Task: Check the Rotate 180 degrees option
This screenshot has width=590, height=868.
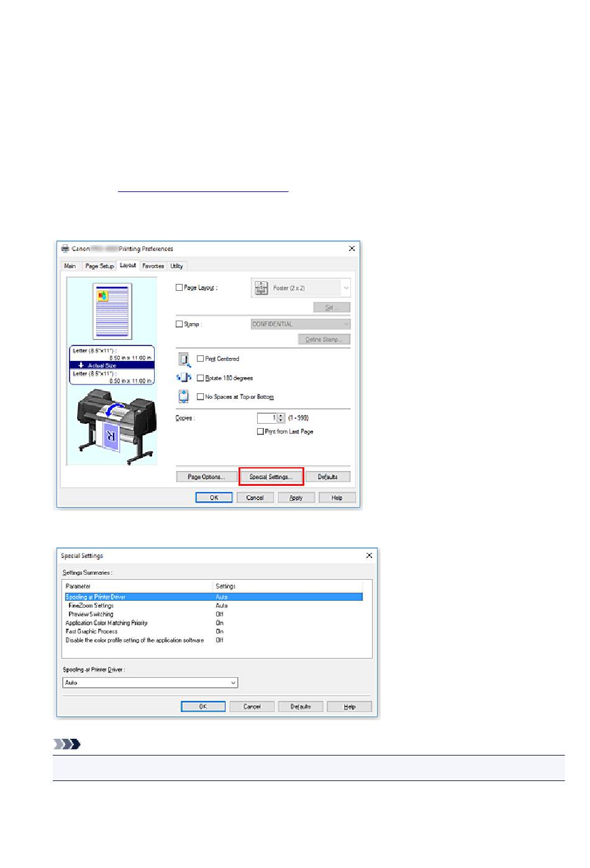Action: [200, 378]
